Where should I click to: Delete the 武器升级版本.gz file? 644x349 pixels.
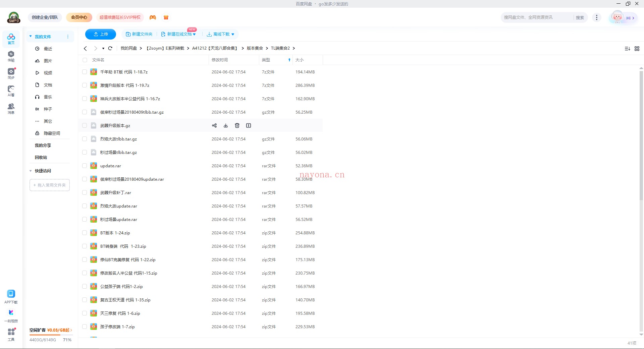[x=237, y=125]
